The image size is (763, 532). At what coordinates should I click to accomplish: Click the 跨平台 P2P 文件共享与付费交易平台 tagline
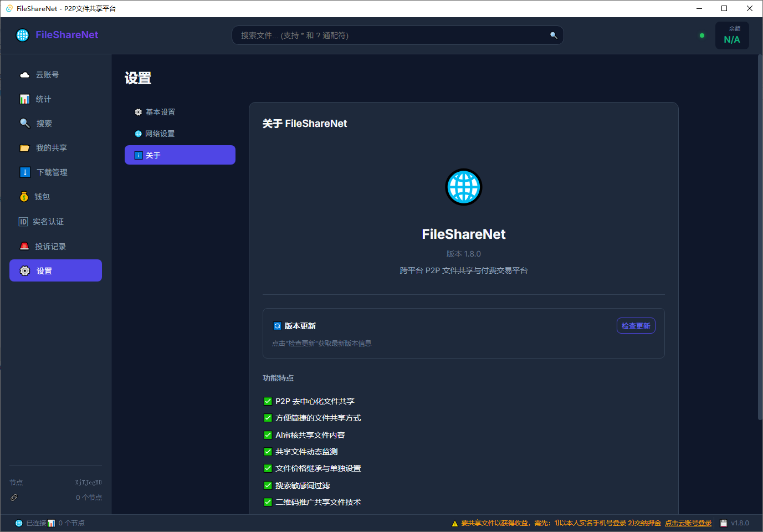[x=464, y=270]
